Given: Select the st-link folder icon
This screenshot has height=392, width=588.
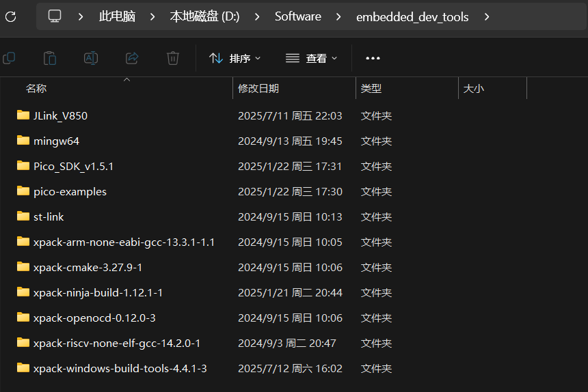Looking at the screenshot, I should [23, 216].
